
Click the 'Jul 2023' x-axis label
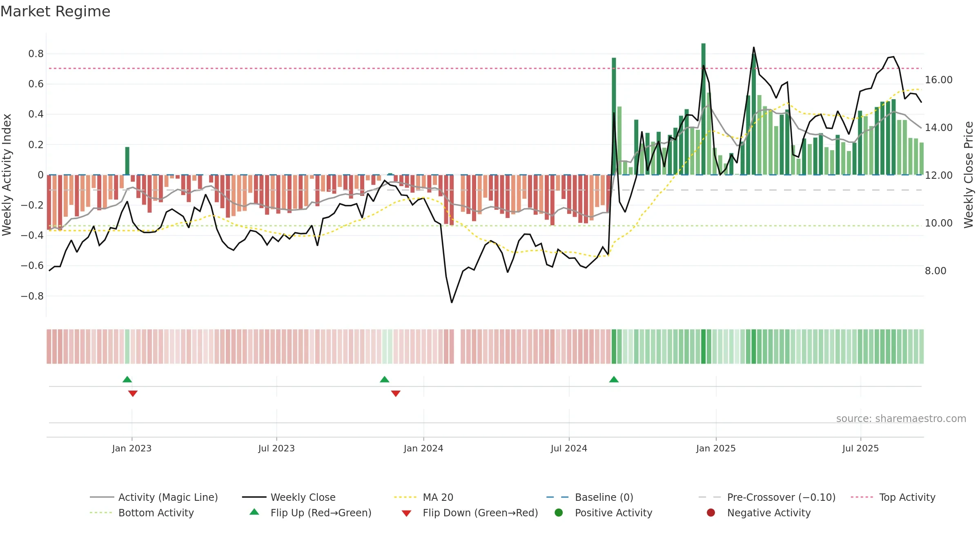[x=276, y=449]
